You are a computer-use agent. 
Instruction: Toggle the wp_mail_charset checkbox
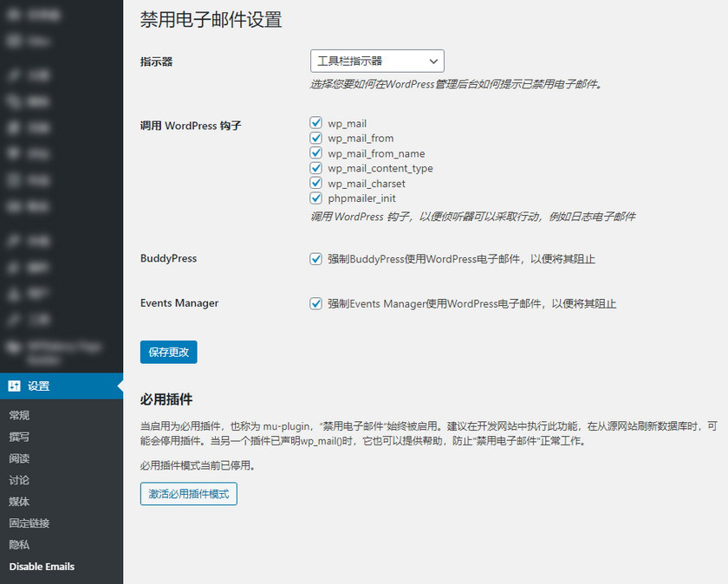(316, 184)
